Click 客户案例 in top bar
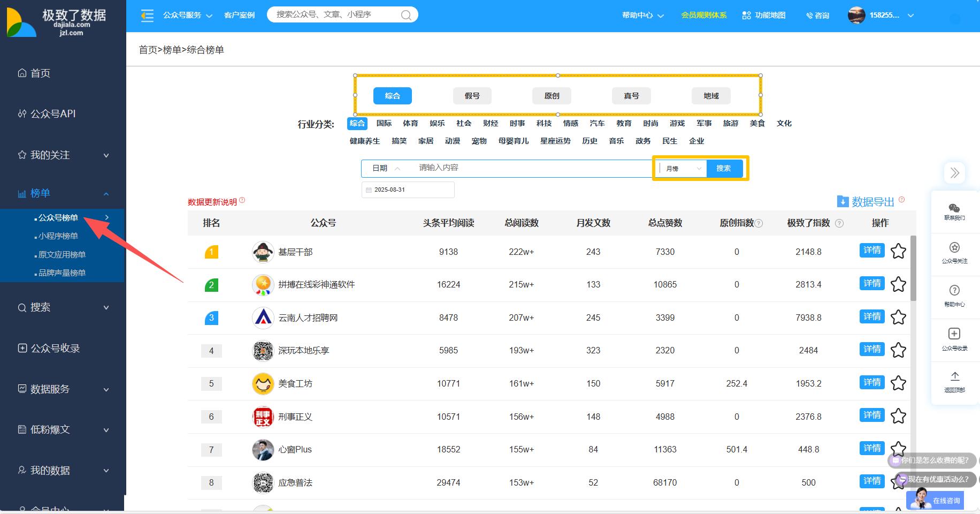This screenshot has height=514, width=980. pyautogui.click(x=240, y=15)
